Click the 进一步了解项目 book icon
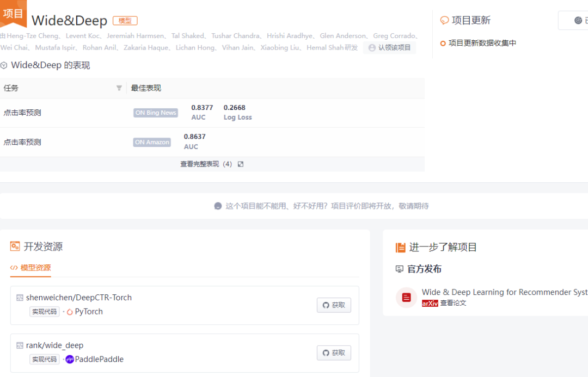The image size is (588, 377). point(401,248)
